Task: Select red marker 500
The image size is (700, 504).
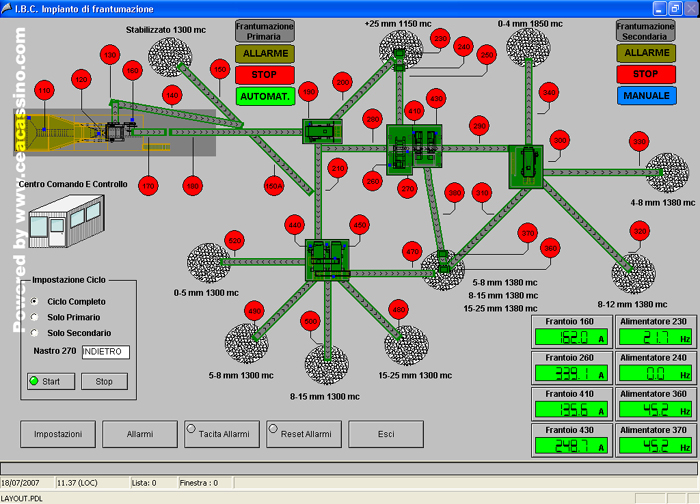Action: [311, 321]
